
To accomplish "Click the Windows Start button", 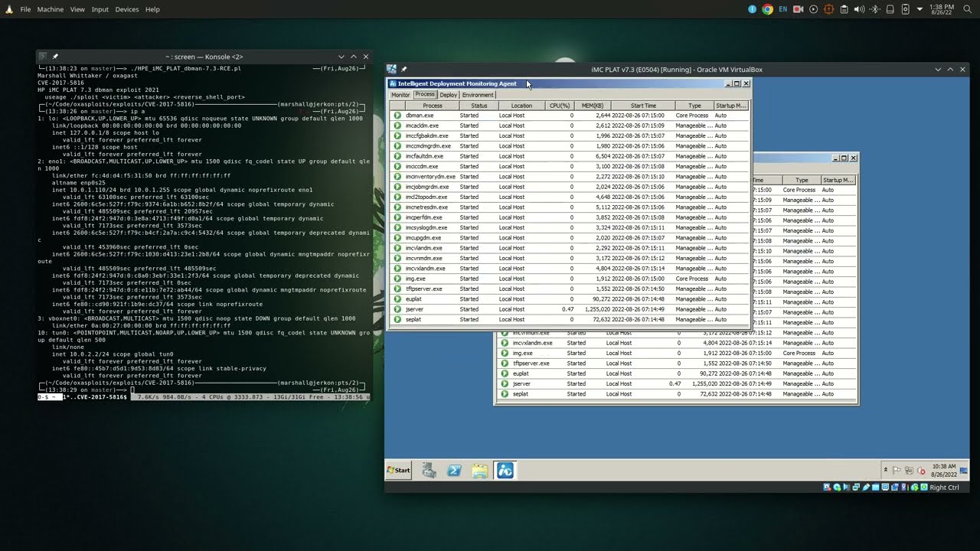I will click(x=398, y=470).
